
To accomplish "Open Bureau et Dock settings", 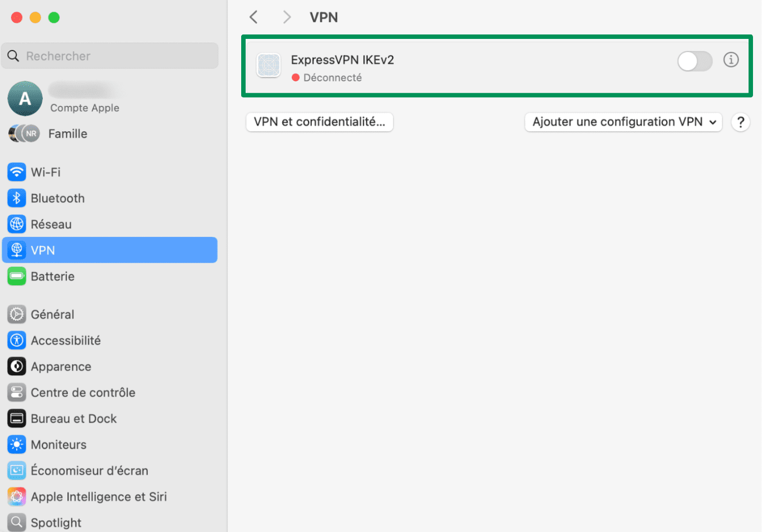I will (74, 418).
